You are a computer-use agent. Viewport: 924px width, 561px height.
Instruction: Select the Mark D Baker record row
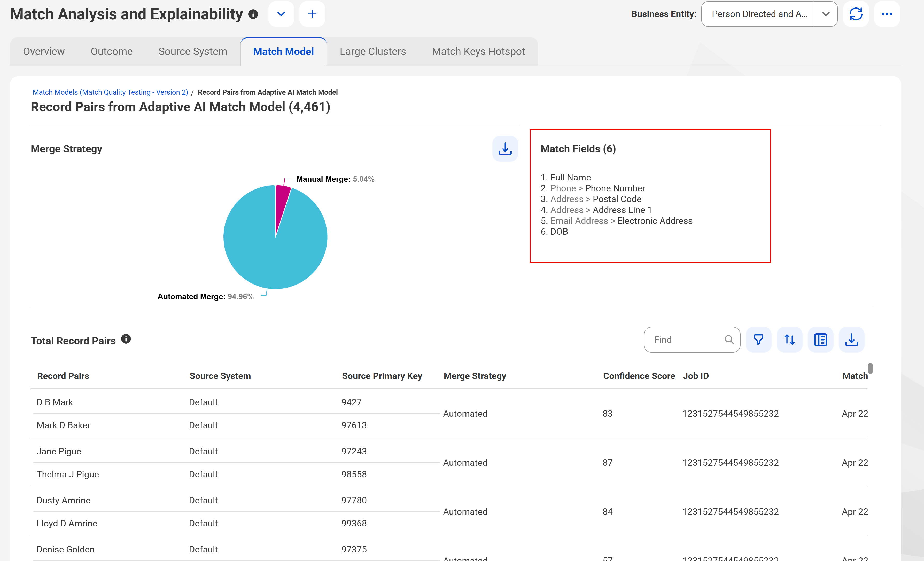pyautogui.click(x=236, y=425)
